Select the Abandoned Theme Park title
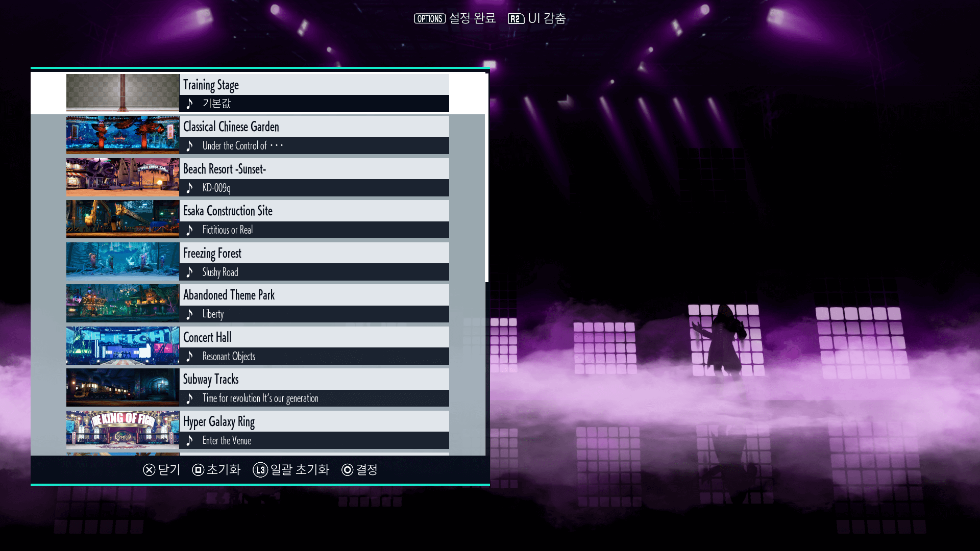 pos(229,295)
